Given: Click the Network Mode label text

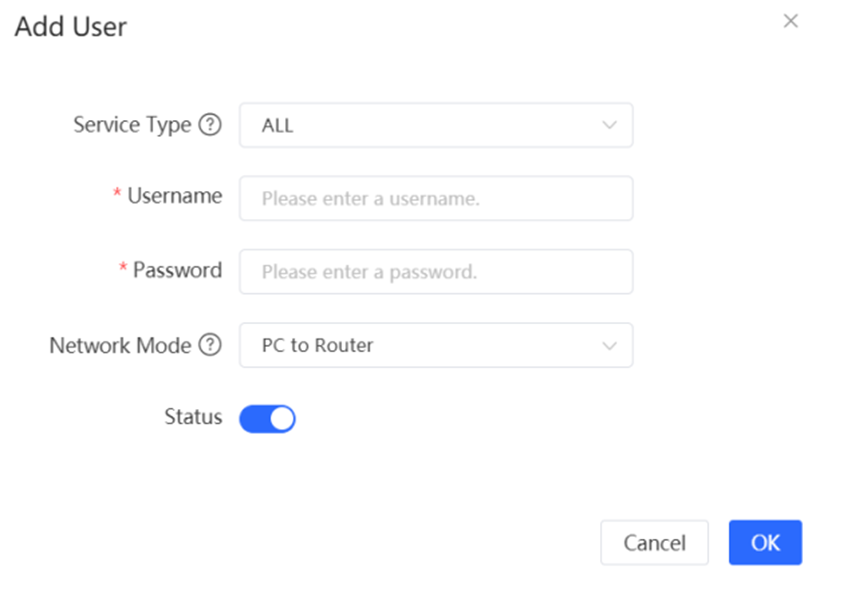Looking at the screenshot, I should pyautogui.click(x=120, y=346).
